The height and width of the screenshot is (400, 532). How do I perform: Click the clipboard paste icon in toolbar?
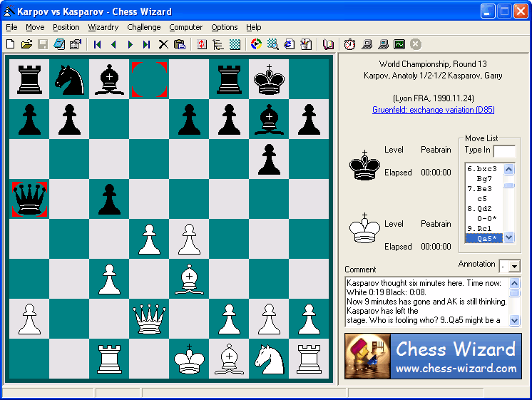(x=180, y=44)
